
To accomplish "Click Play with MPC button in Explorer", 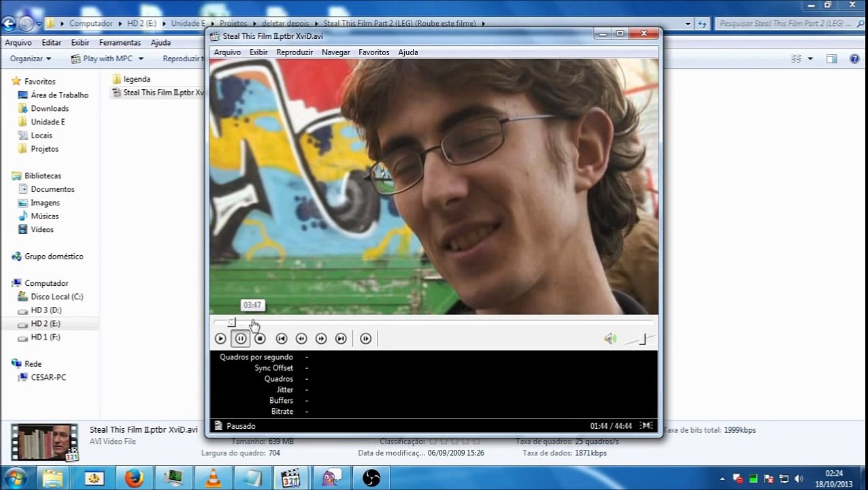I will pyautogui.click(x=102, y=59).
